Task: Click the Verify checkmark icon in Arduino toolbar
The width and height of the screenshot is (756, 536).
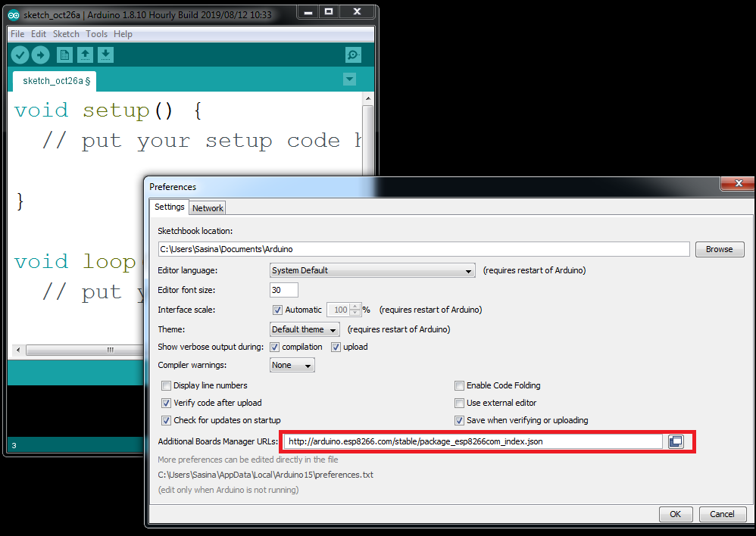Action: point(20,55)
